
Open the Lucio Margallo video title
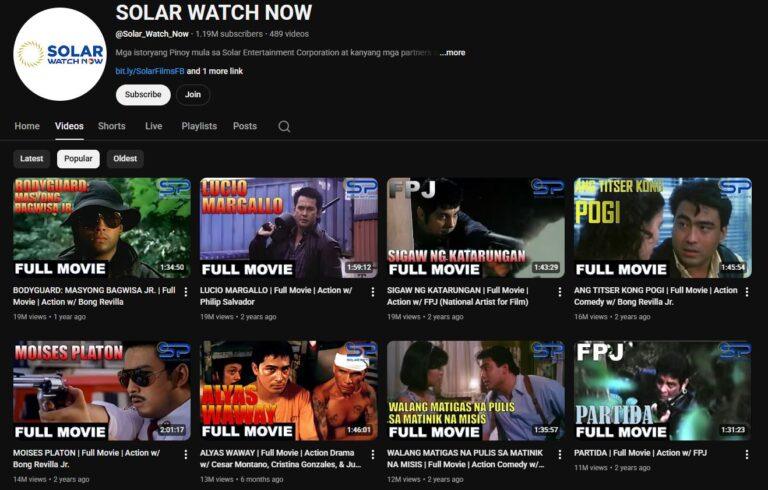[276, 296]
